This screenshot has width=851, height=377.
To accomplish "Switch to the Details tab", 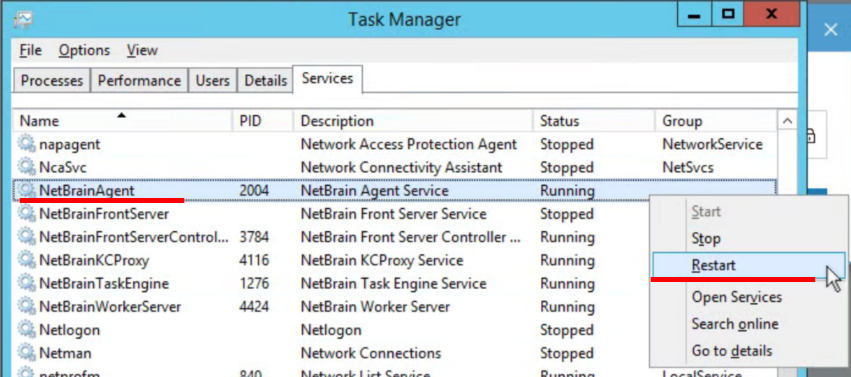I will coord(265,81).
